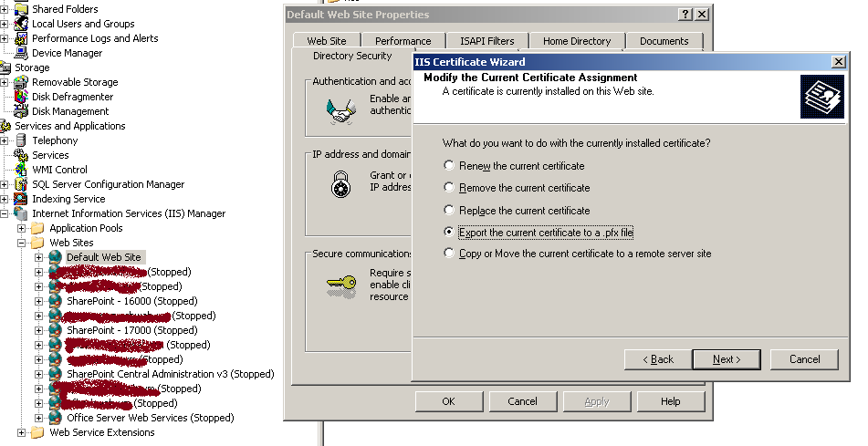Click the properties dialog context help button

point(685,15)
